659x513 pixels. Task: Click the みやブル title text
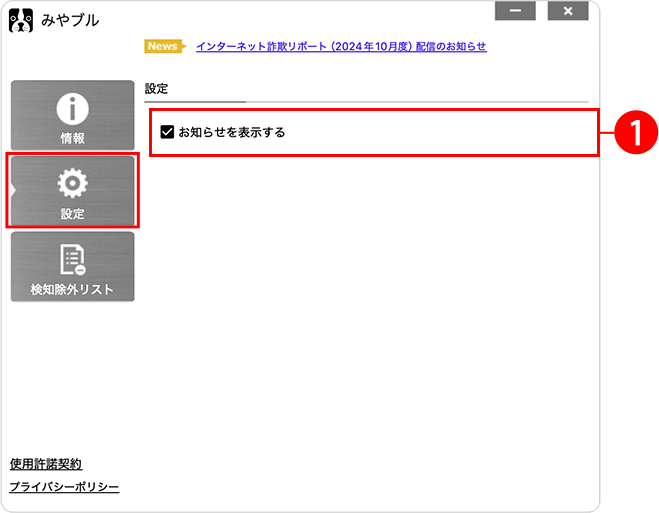70,20
